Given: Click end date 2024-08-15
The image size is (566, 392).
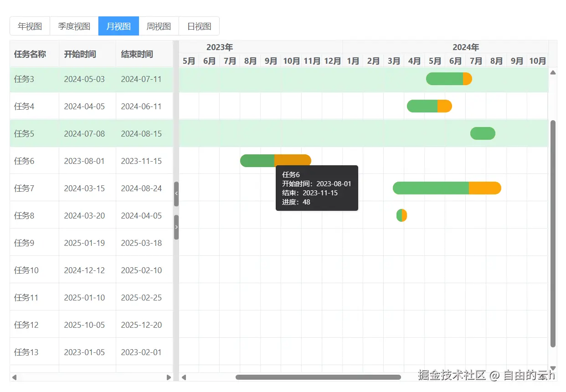Looking at the screenshot, I should (x=141, y=133).
